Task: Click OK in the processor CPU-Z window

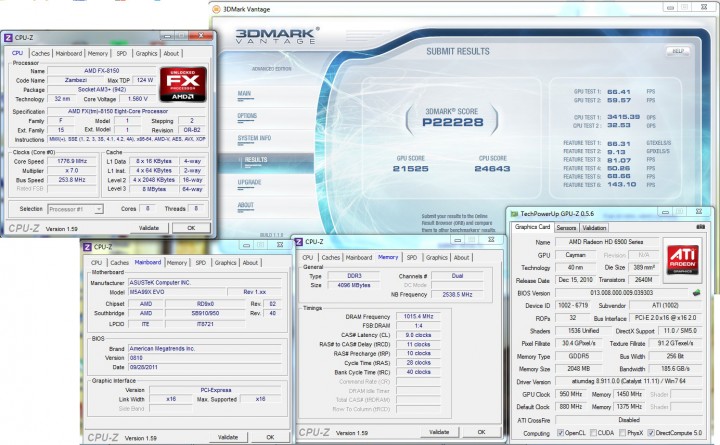Action: [x=191, y=228]
